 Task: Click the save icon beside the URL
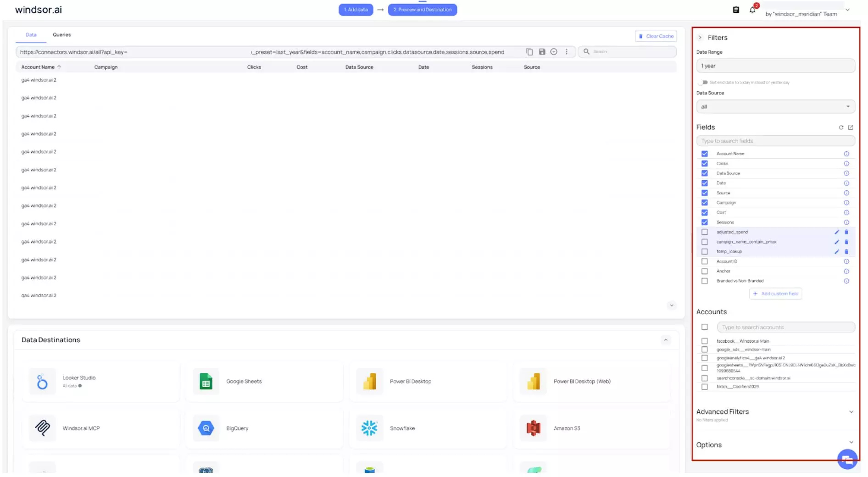point(542,52)
